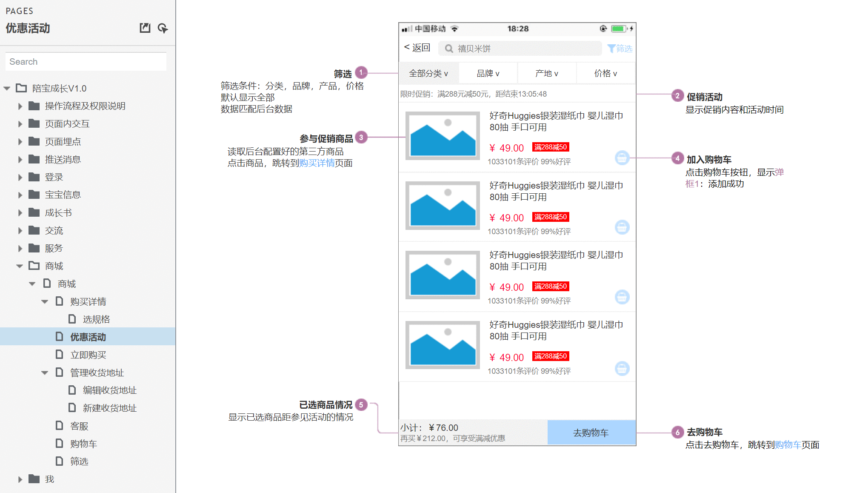Add first product to cart via cart icon
The height and width of the screenshot is (493, 868).
click(622, 158)
